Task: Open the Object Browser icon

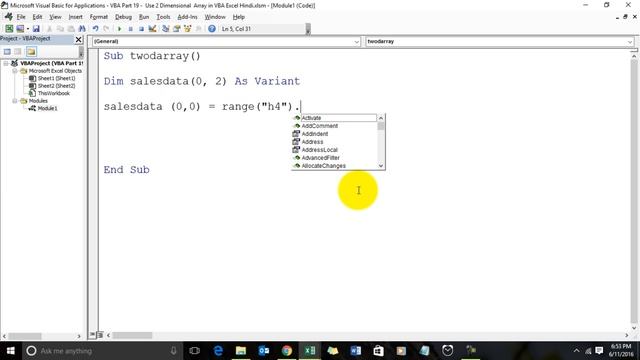Action: click(188, 29)
